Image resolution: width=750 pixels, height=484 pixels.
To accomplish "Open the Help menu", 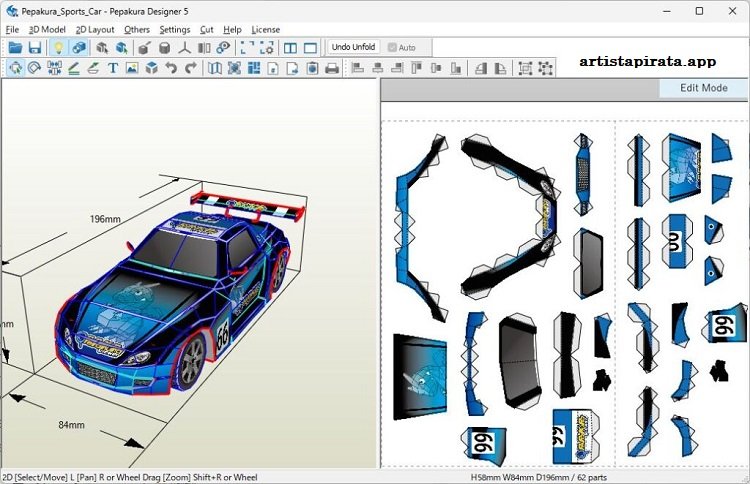I will [232, 30].
